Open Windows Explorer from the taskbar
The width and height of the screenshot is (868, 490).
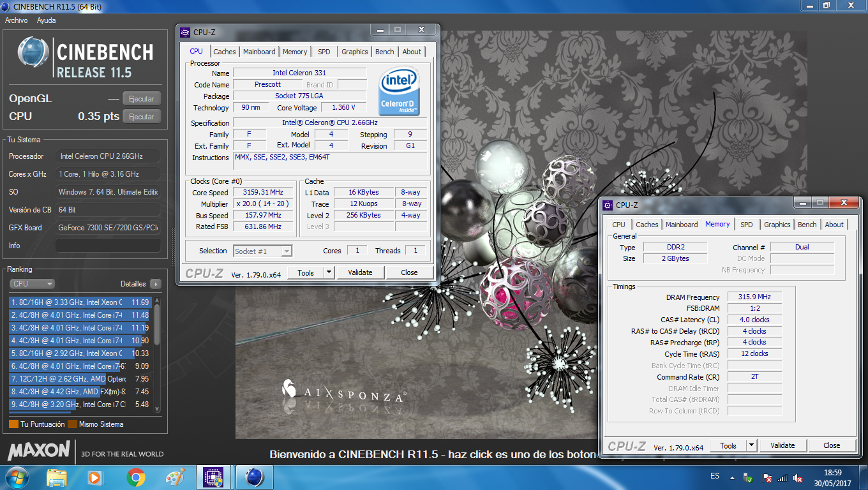tap(57, 477)
